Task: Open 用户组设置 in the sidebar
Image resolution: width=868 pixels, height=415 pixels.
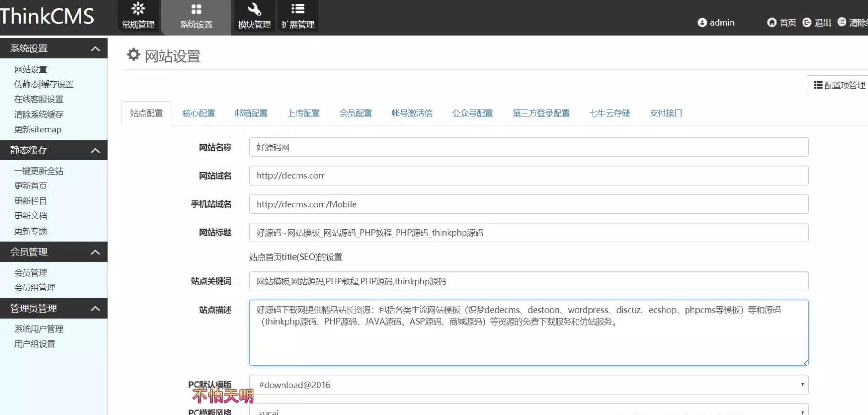Action: [x=35, y=344]
